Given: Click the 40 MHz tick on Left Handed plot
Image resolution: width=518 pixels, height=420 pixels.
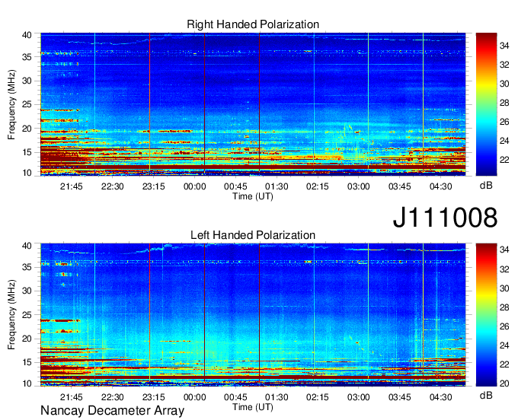Looking at the screenshot, I should pyautogui.click(x=27, y=246).
